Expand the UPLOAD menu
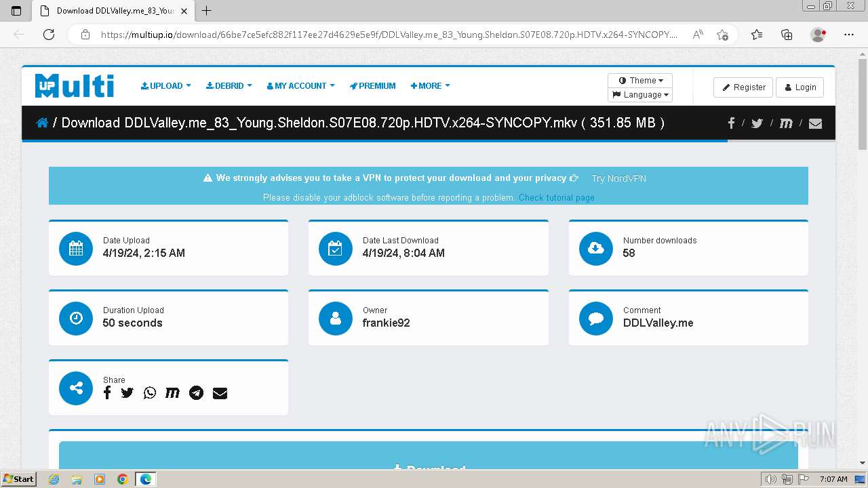Screen dimensions: 868x488 coord(166,86)
